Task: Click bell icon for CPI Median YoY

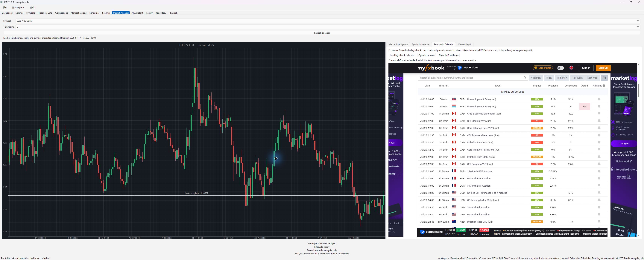Action: pos(599,121)
